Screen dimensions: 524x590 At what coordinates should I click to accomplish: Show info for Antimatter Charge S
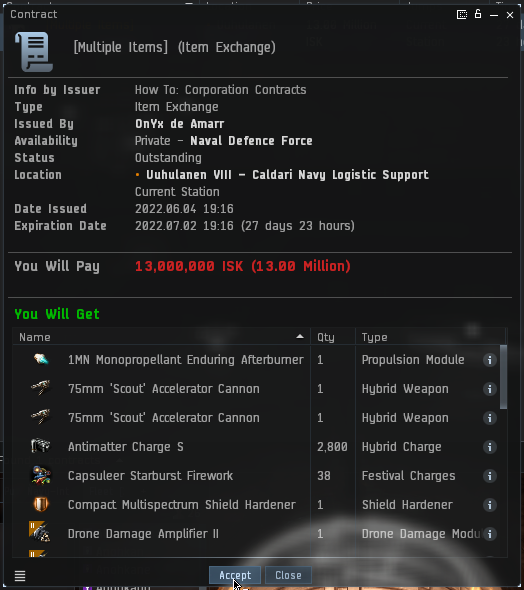[489, 447]
